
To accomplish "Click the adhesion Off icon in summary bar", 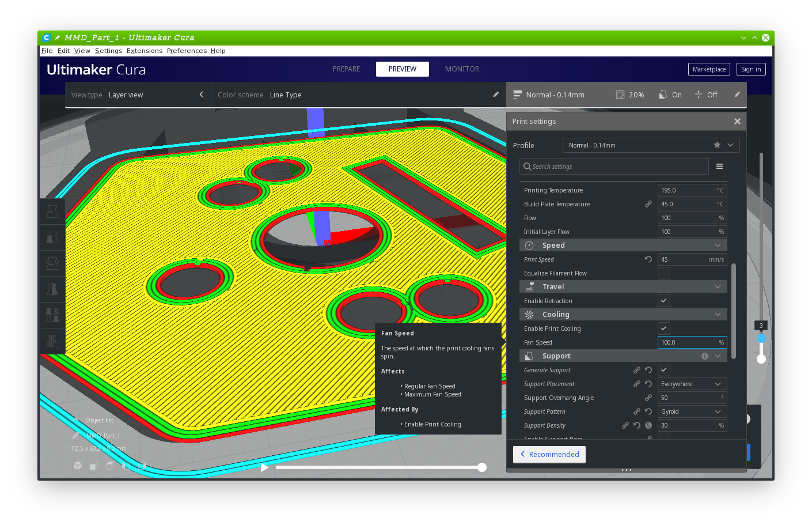I will [699, 95].
